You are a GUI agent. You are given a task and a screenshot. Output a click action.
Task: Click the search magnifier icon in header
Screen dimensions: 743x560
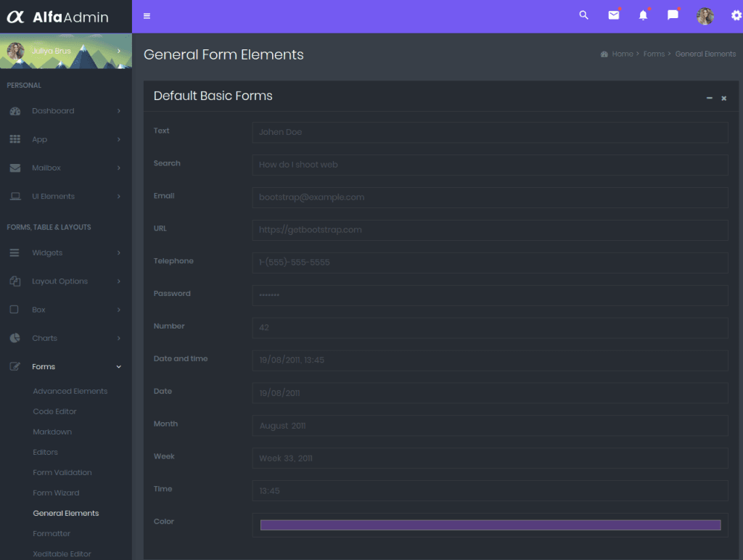point(583,15)
